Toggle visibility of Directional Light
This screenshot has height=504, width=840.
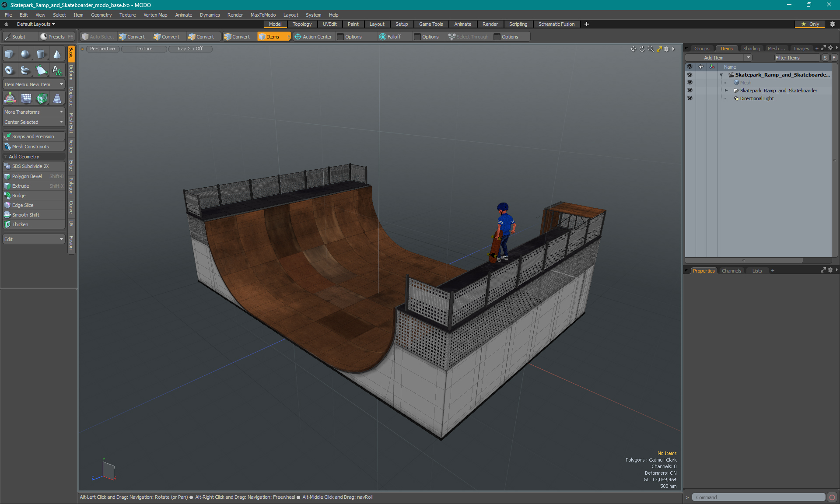[689, 98]
